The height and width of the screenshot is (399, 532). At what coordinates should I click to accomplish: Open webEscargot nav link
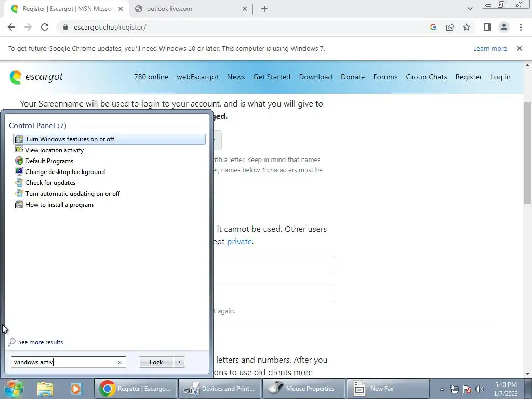197,77
